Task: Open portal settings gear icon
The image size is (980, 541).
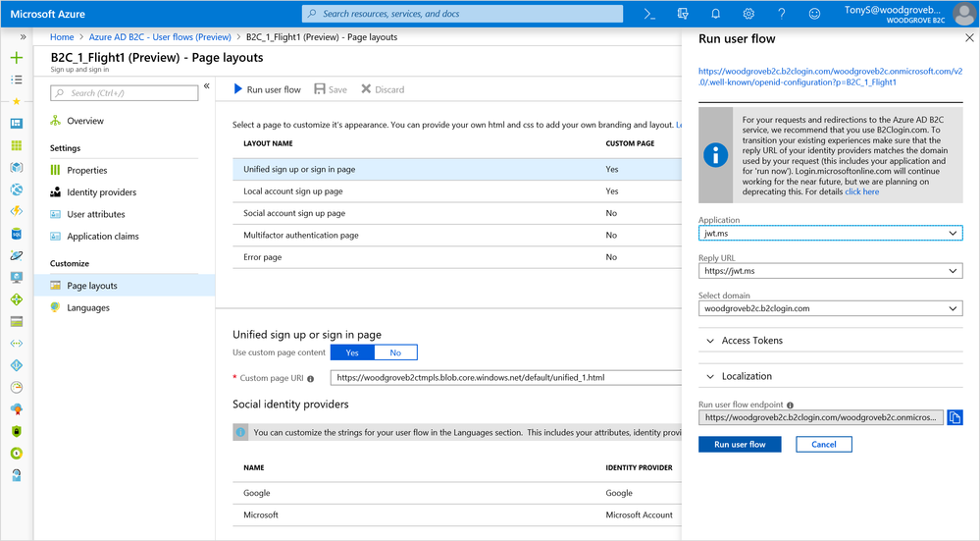Action: coord(748,14)
